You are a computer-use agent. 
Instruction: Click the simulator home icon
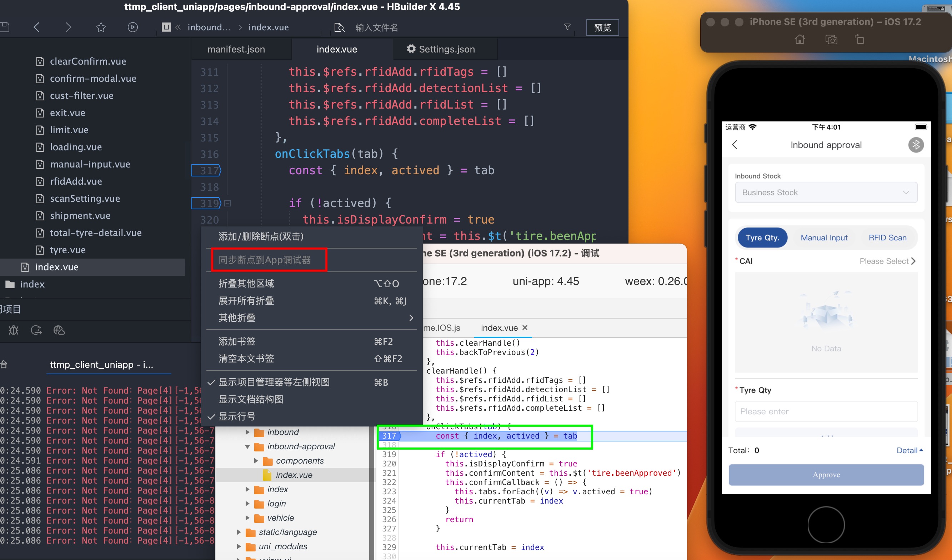tap(800, 39)
